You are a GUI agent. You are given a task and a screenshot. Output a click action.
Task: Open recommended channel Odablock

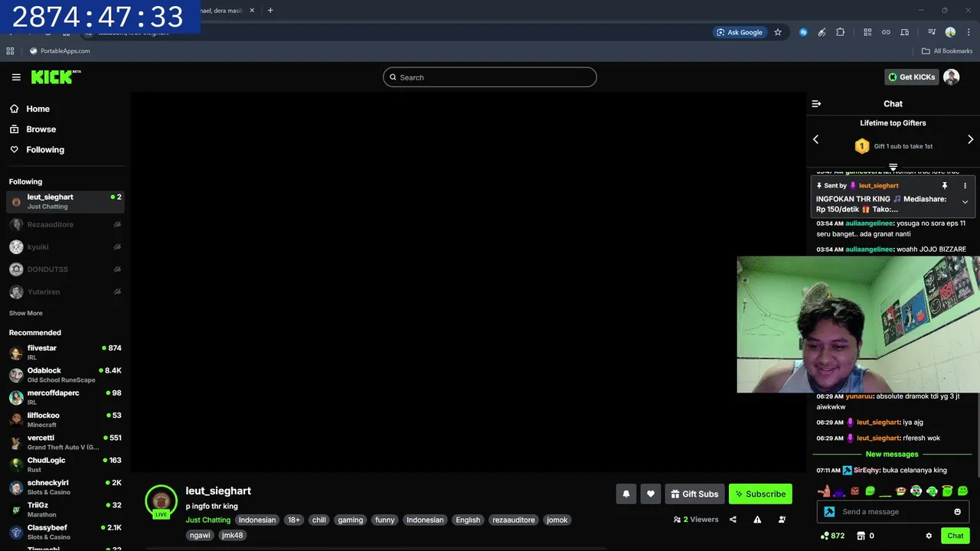[65, 375]
